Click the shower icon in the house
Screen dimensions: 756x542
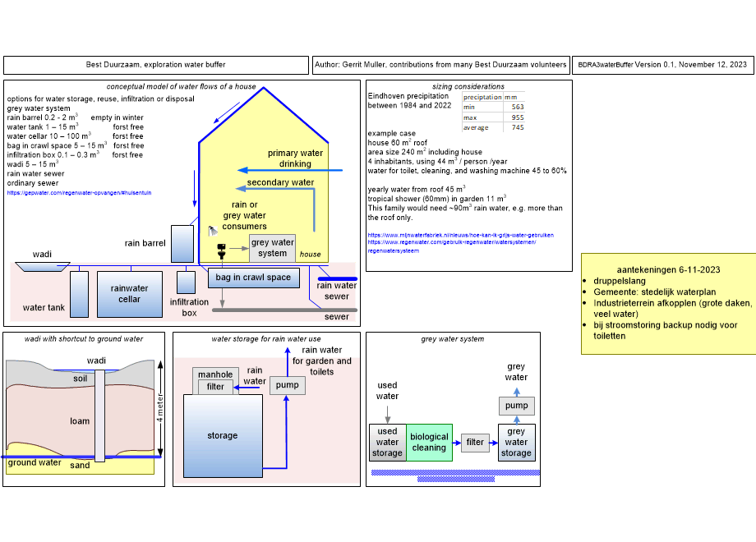pyautogui.click(x=213, y=232)
